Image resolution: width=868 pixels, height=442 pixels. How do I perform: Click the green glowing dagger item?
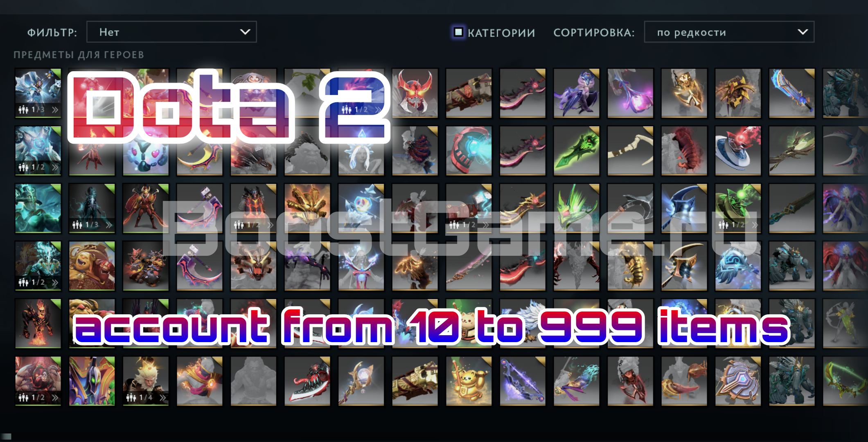point(577,151)
